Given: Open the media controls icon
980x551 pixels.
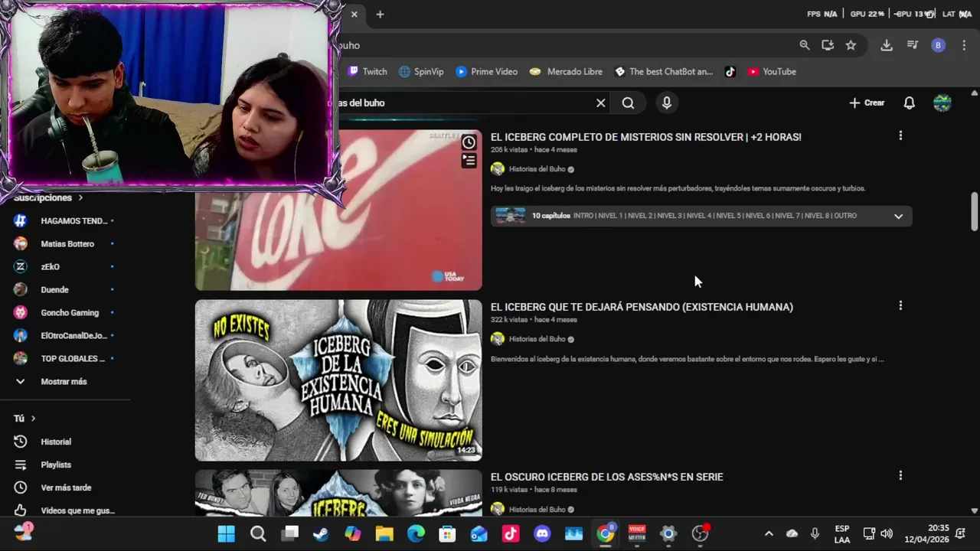Looking at the screenshot, I should (913, 45).
